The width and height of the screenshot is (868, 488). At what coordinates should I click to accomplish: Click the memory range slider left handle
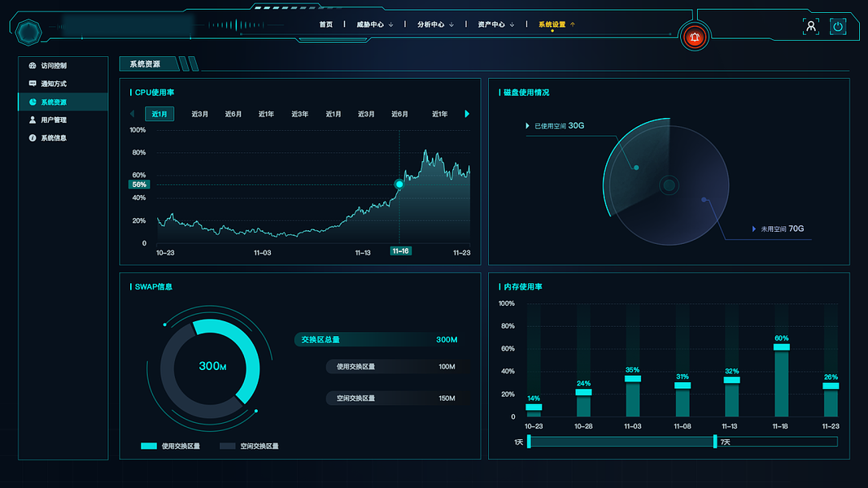click(529, 441)
